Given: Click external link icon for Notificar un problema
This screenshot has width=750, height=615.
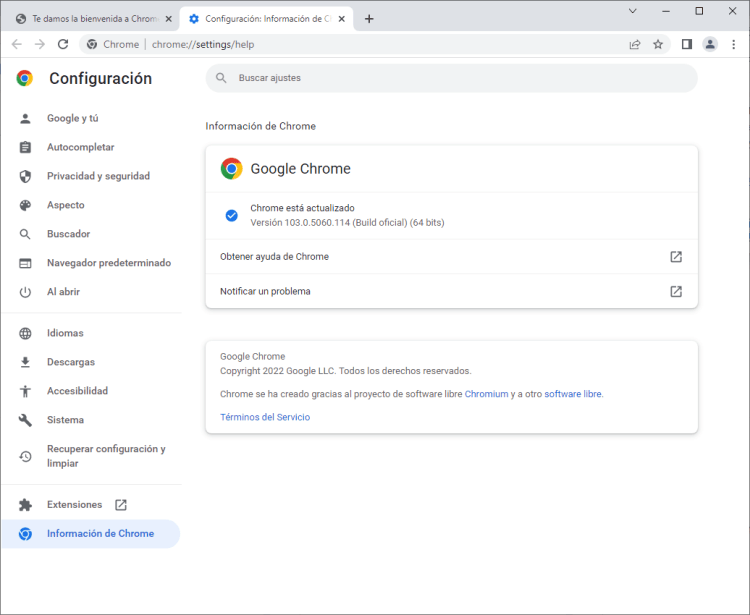Looking at the screenshot, I should [676, 292].
